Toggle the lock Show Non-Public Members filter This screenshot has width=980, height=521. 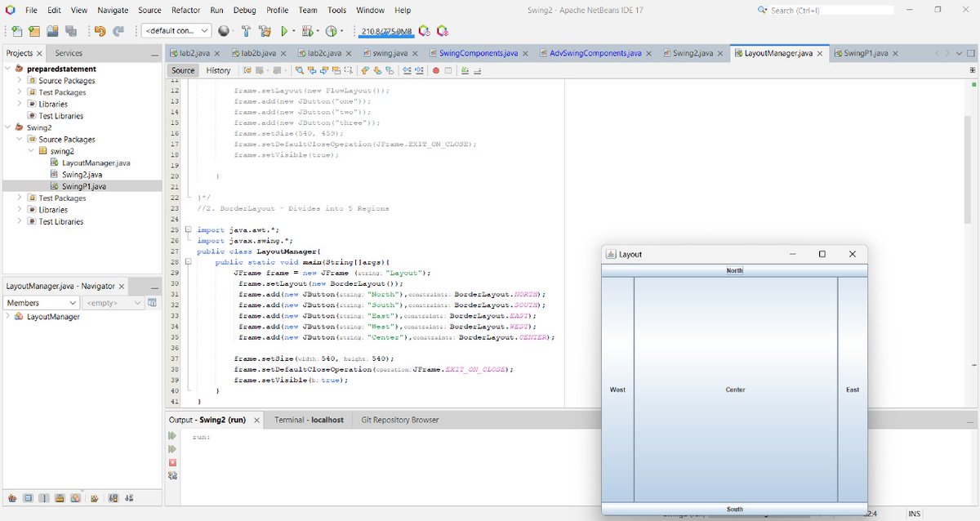[x=60, y=498]
